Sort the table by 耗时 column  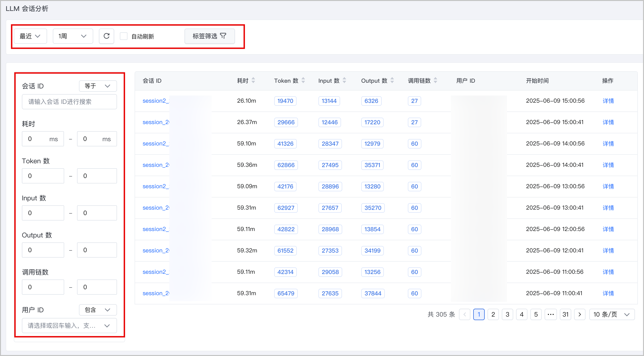point(253,80)
